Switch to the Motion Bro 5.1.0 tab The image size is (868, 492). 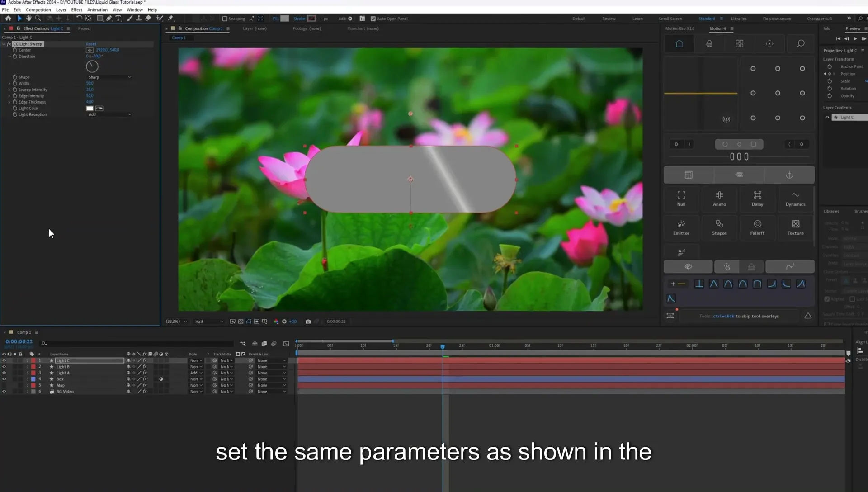[x=679, y=28]
